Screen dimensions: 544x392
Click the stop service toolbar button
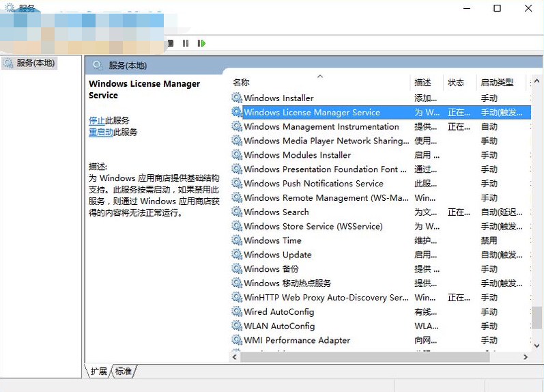click(x=171, y=44)
